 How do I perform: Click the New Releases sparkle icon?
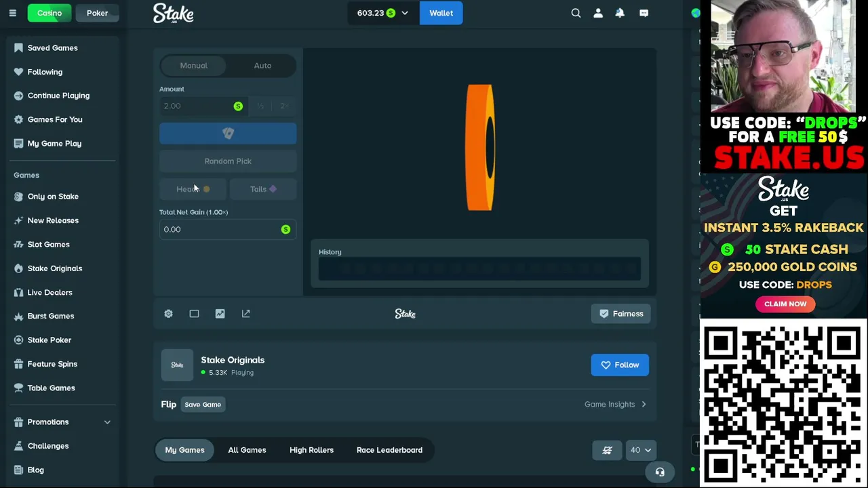tap(18, 220)
